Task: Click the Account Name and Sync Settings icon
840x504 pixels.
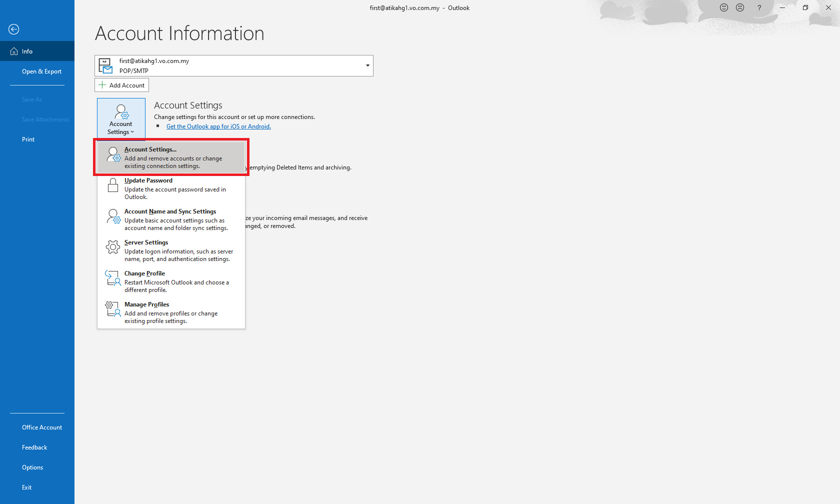Action: tap(113, 216)
